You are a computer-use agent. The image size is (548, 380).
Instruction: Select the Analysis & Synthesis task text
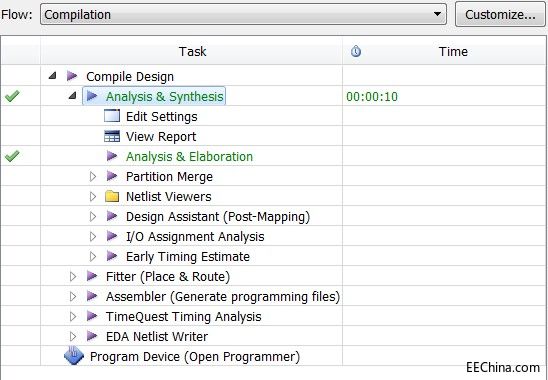pyautogui.click(x=164, y=96)
